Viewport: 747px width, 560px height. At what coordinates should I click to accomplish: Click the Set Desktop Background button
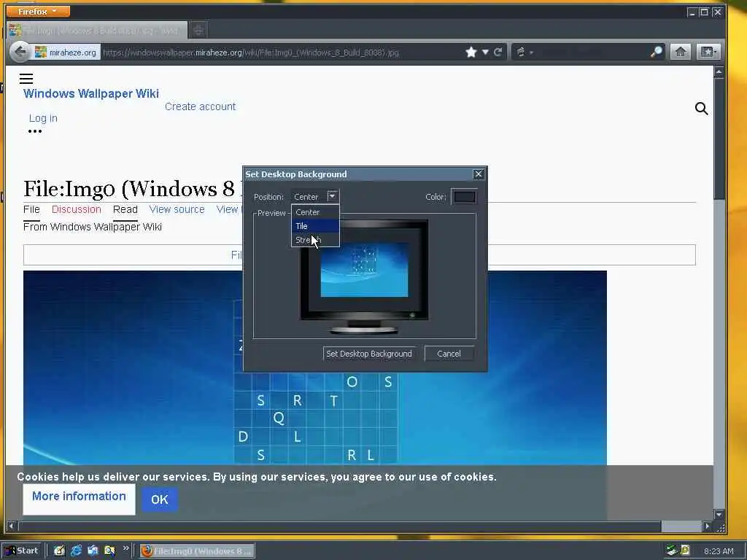pos(369,354)
